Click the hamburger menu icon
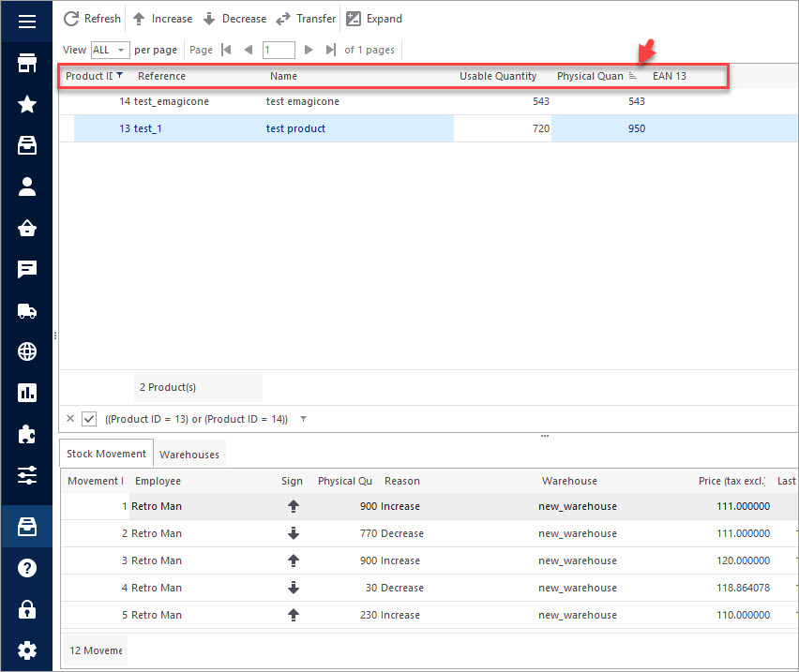The image size is (799, 672). (x=26, y=21)
